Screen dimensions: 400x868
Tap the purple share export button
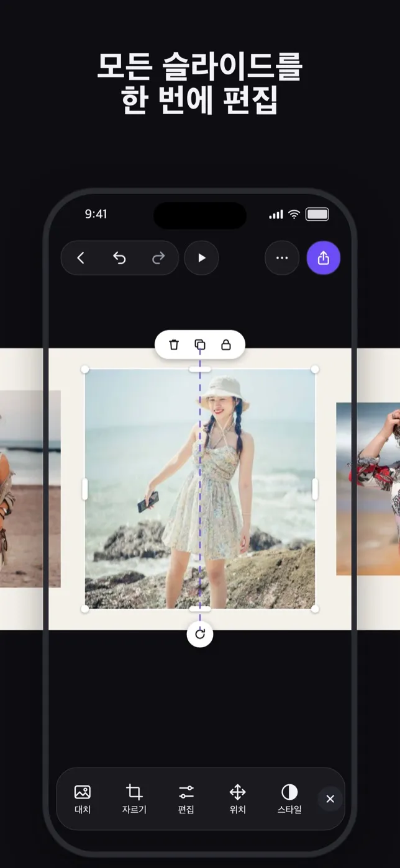click(x=324, y=258)
